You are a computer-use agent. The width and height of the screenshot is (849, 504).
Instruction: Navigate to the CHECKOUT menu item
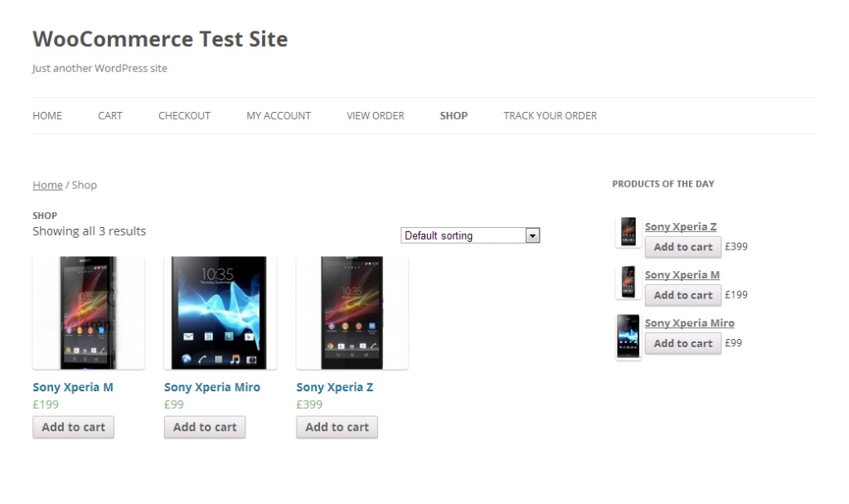[184, 115]
